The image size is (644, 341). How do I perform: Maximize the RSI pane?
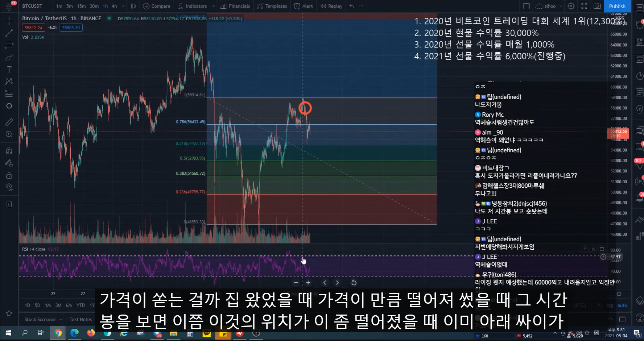(602, 249)
